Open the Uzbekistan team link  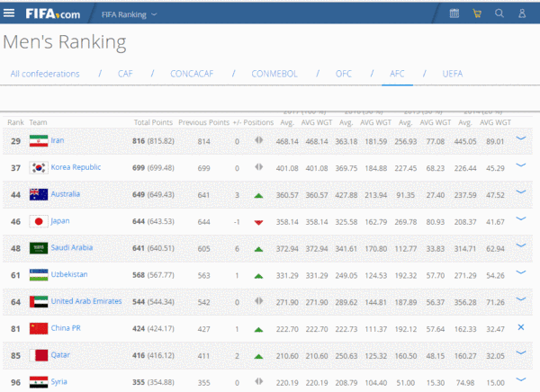[x=71, y=275]
